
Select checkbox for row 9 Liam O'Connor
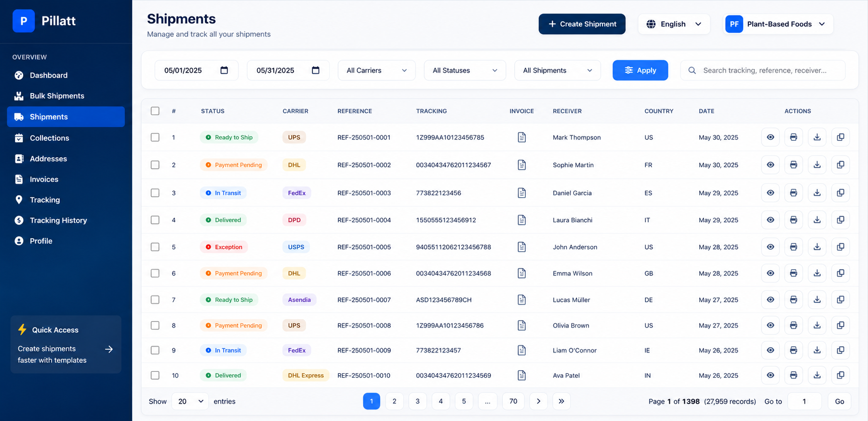[155, 351]
